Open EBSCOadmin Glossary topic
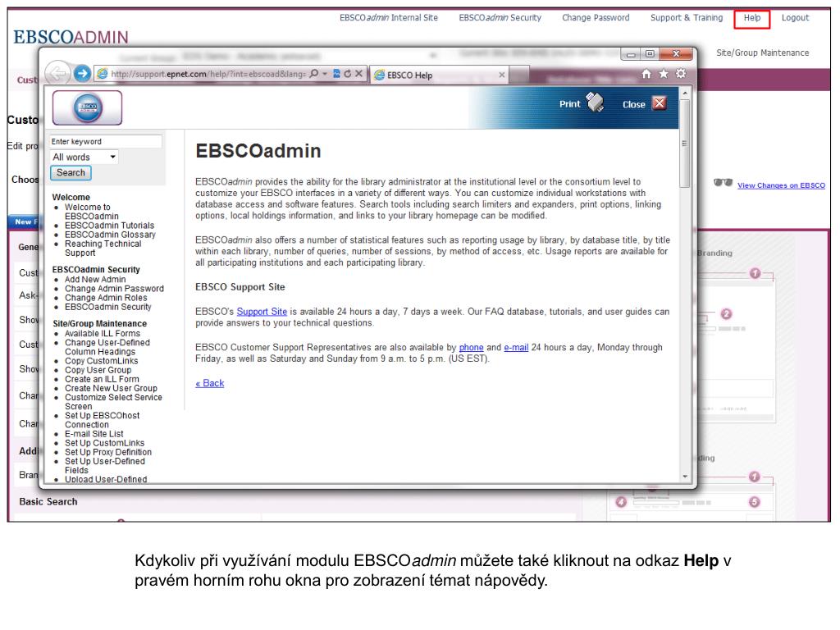This screenshot has height=630, width=840. point(111,235)
